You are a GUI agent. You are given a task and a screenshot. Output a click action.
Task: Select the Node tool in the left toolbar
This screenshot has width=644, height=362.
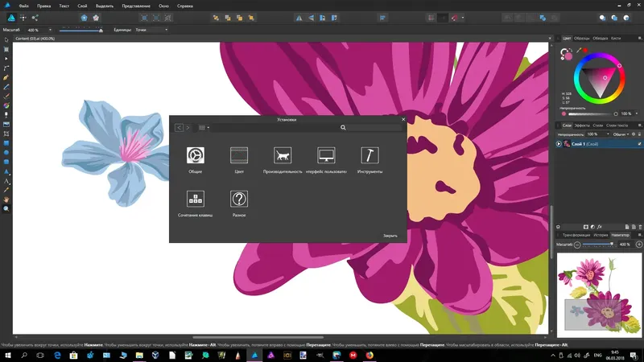click(6, 59)
